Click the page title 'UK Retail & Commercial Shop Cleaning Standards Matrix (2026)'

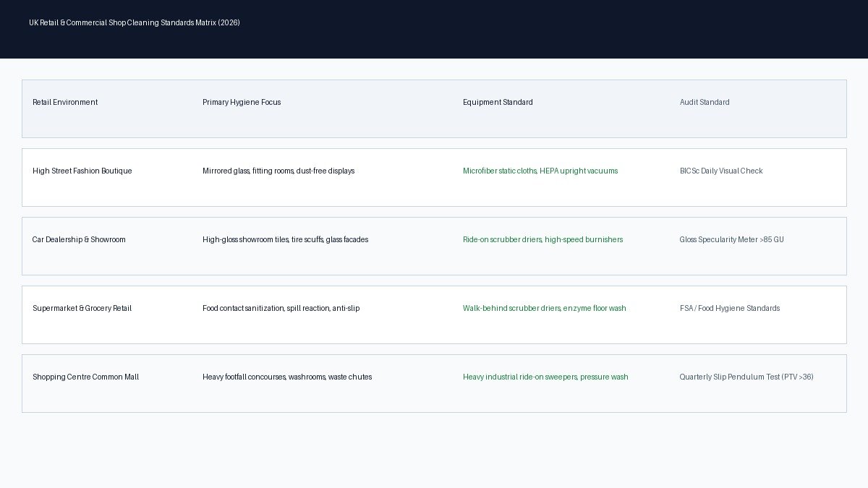[135, 22]
